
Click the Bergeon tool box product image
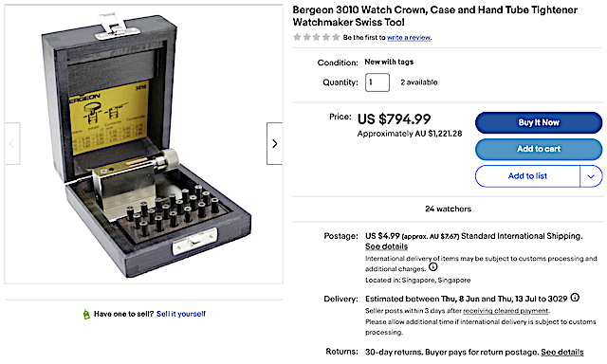click(x=143, y=144)
